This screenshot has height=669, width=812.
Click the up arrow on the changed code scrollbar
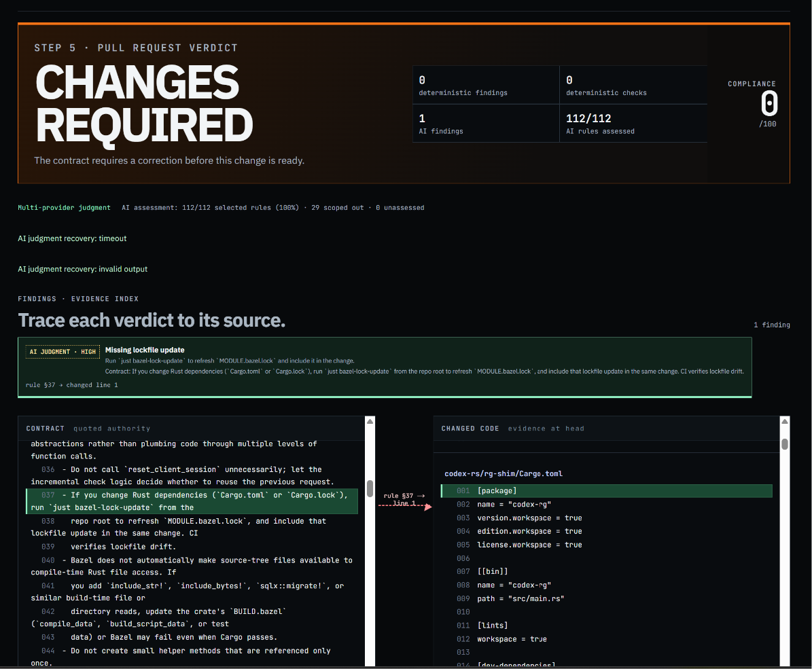click(x=785, y=422)
